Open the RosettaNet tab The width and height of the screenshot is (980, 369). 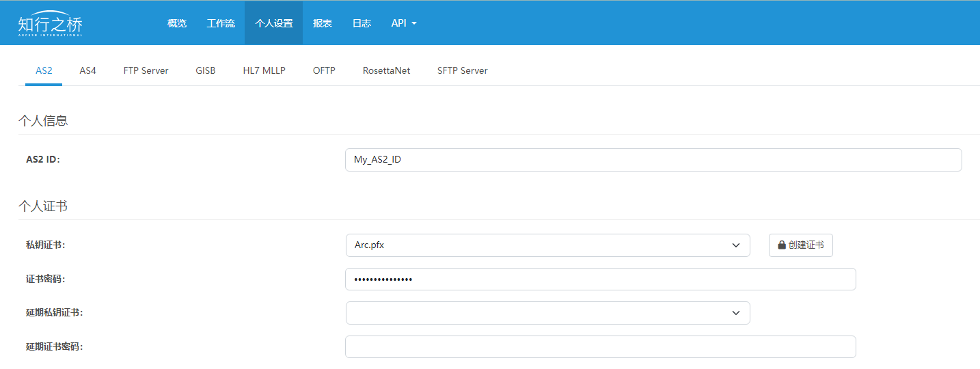pos(386,70)
